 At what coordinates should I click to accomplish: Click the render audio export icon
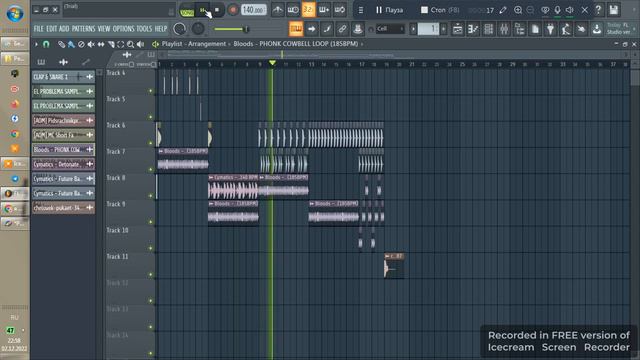pos(596,29)
